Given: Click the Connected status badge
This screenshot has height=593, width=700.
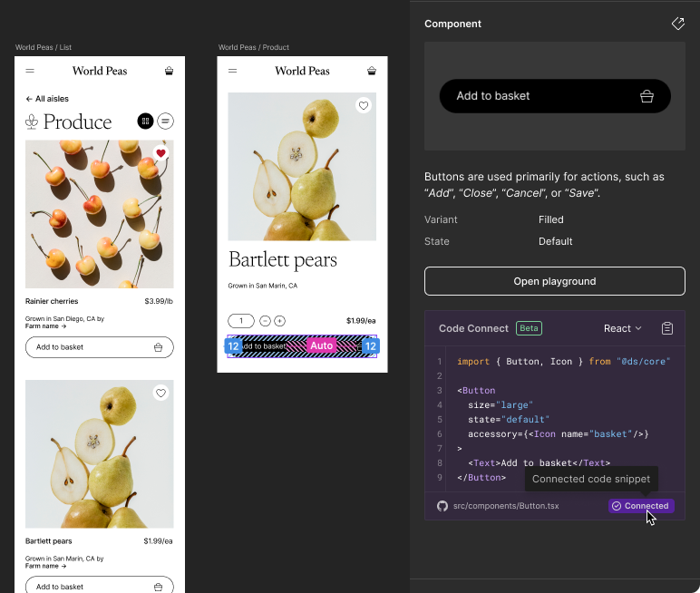Looking at the screenshot, I should [641, 506].
